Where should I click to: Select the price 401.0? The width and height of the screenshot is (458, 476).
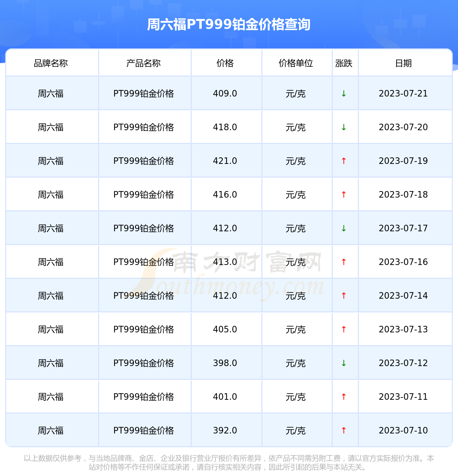pos(225,397)
